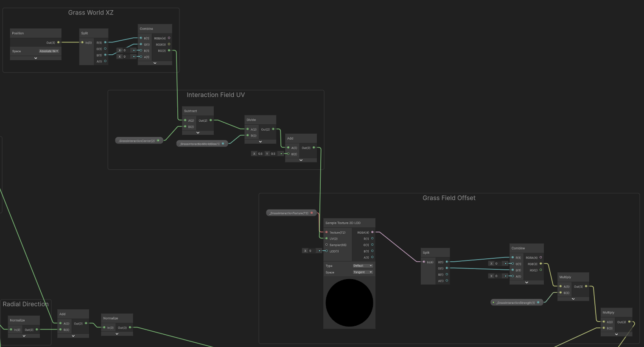This screenshot has height=347, width=644.
Task: Select the Sample Texture 2D LOD node header
Action: 349,223
